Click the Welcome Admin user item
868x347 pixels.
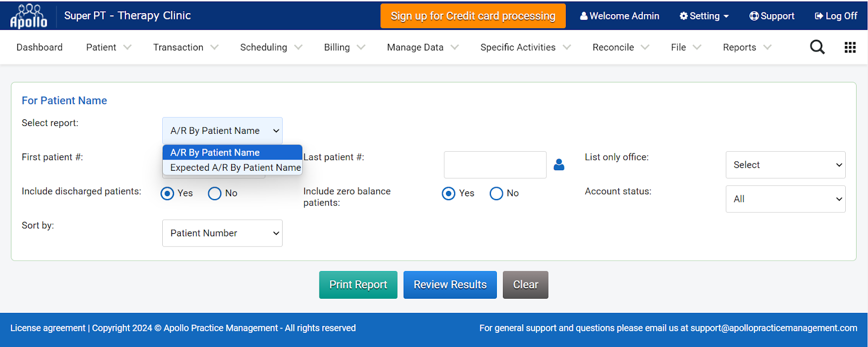[x=620, y=16]
